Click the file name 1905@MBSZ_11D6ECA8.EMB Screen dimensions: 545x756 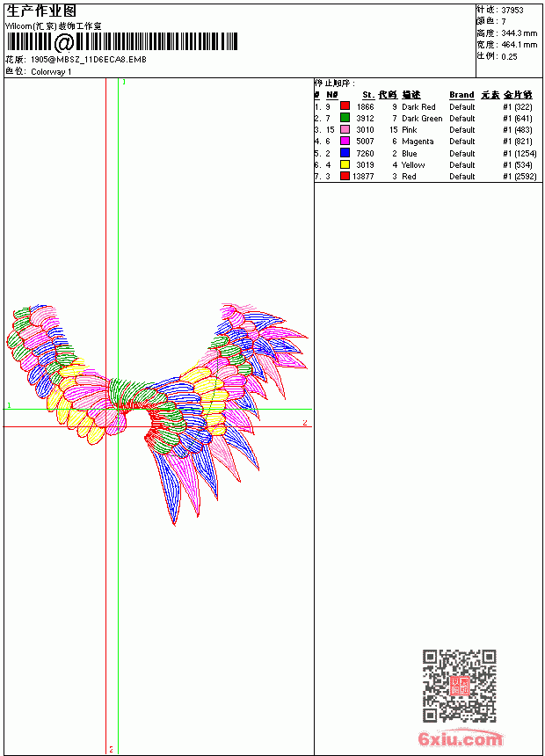(89, 59)
